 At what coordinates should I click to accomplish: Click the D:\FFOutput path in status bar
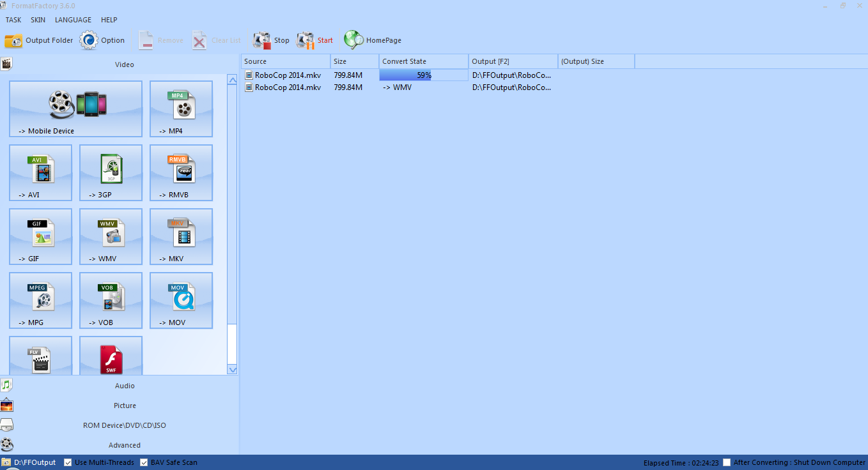tap(35, 462)
